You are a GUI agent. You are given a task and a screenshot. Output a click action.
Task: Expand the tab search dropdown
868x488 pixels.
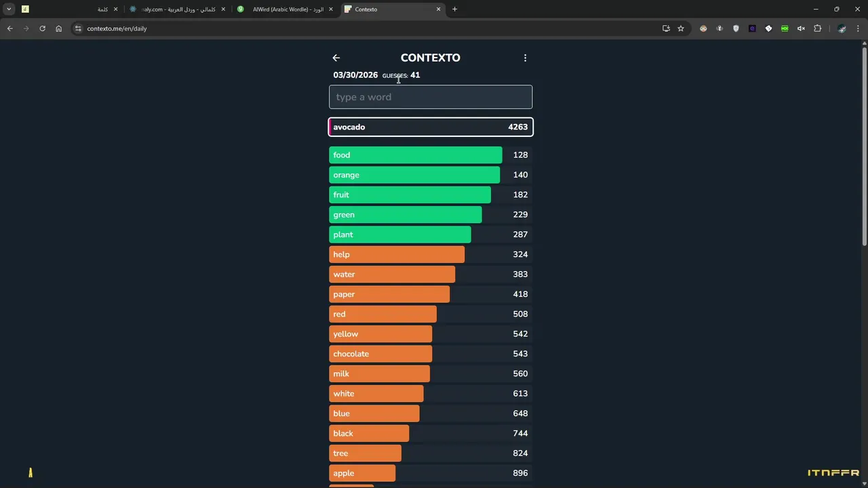coord(9,9)
